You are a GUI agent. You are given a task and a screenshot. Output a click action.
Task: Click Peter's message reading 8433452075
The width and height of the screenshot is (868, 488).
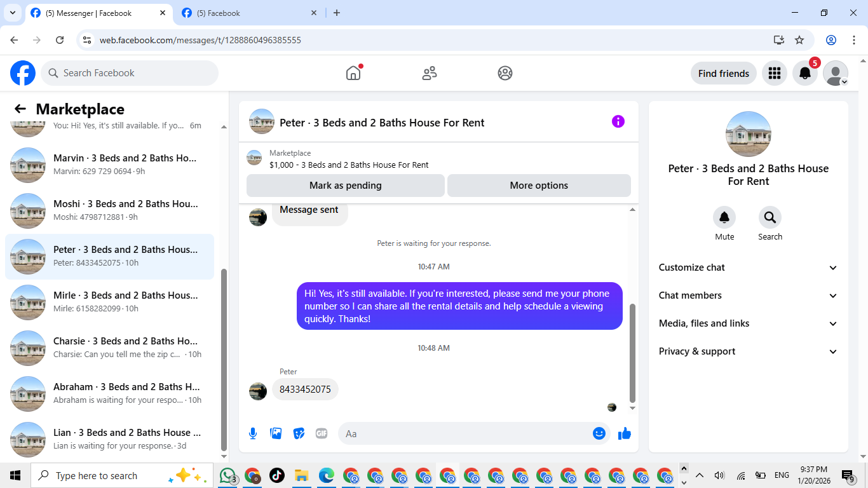305,389
